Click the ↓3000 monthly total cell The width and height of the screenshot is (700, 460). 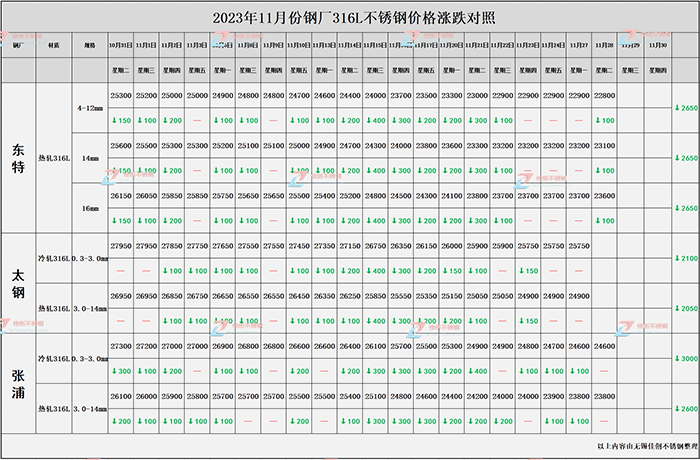tap(686, 358)
